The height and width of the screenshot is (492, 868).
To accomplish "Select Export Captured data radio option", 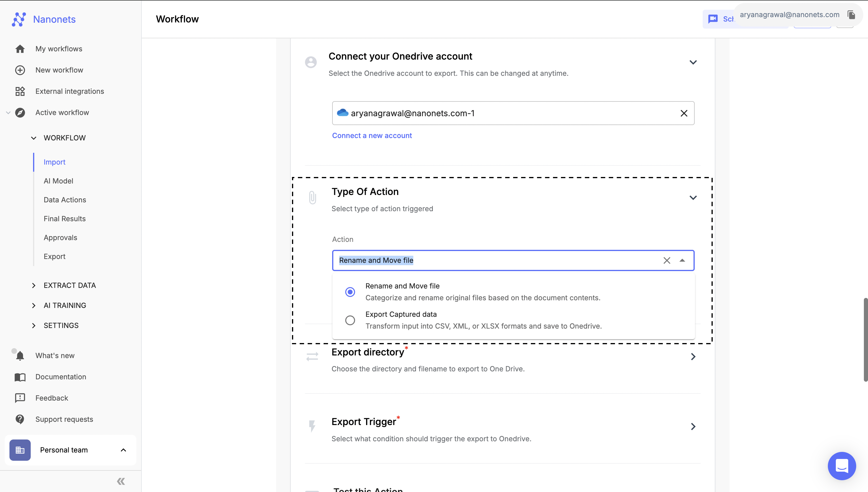I will pos(350,320).
